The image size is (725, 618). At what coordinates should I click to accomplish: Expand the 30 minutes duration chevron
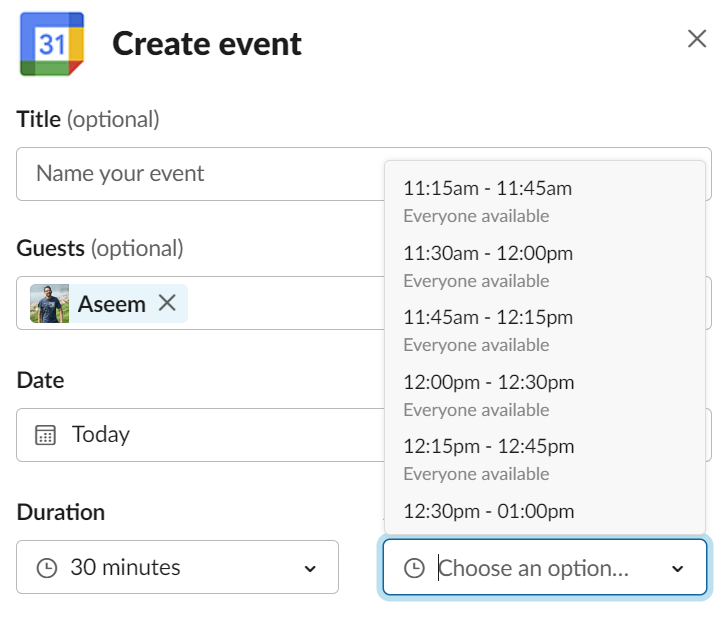pyautogui.click(x=310, y=568)
